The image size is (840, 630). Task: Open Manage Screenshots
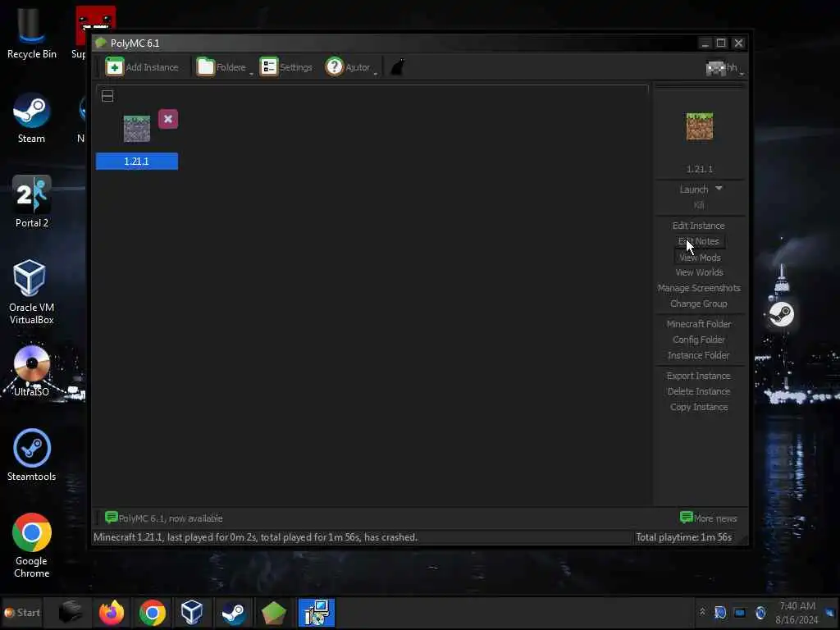[699, 288]
